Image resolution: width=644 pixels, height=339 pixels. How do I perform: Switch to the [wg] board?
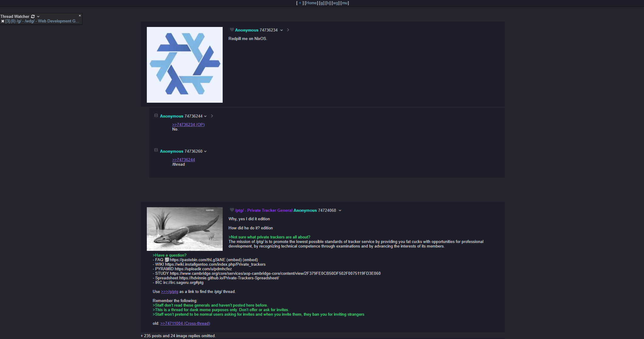pyautogui.click(x=335, y=3)
